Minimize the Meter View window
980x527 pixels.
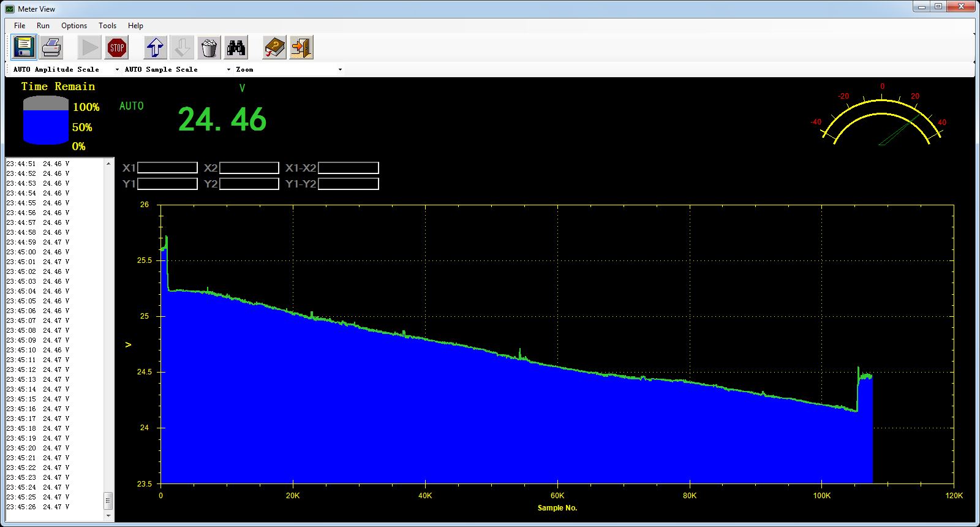pos(922,7)
